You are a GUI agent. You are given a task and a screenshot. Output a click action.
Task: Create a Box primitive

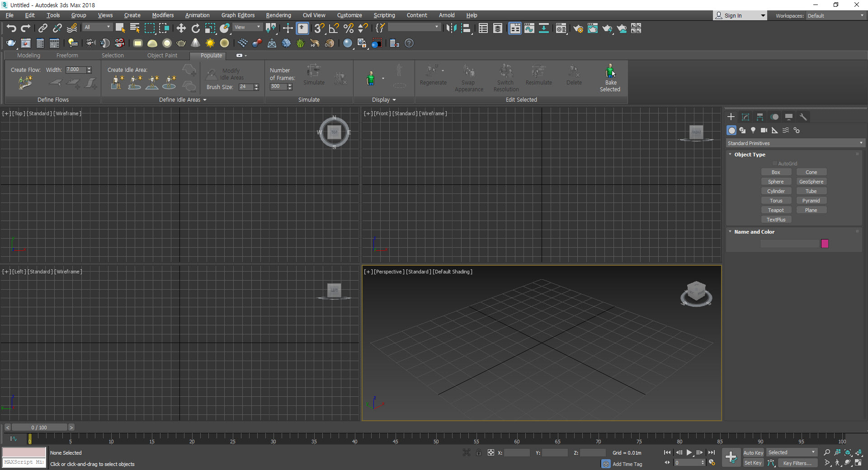tap(776, 172)
